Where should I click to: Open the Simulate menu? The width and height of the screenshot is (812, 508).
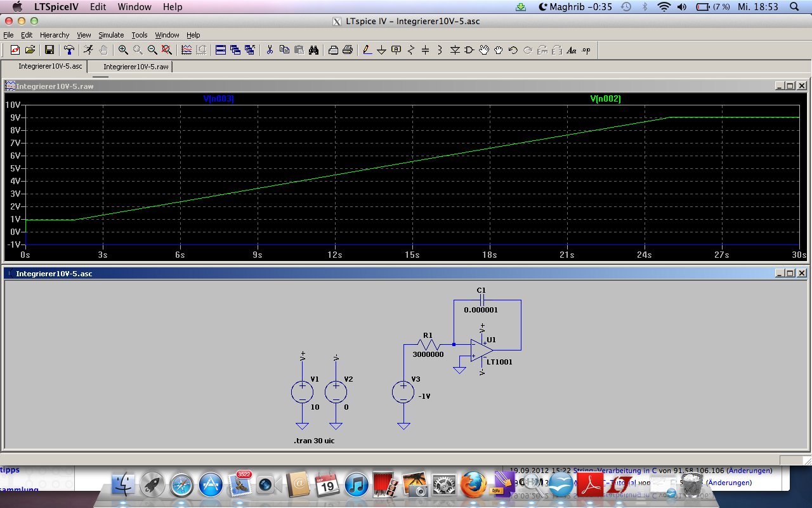pyautogui.click(x=111, y=35)
